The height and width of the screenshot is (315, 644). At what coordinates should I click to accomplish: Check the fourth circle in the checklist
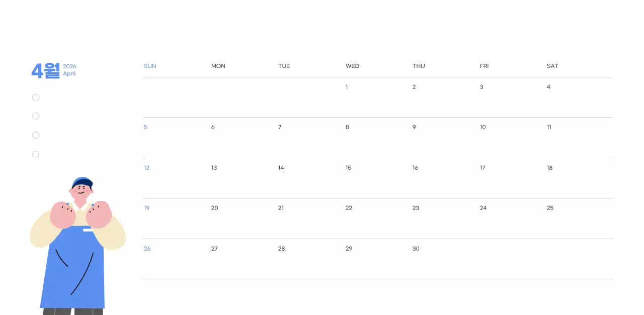pos(36,154)
